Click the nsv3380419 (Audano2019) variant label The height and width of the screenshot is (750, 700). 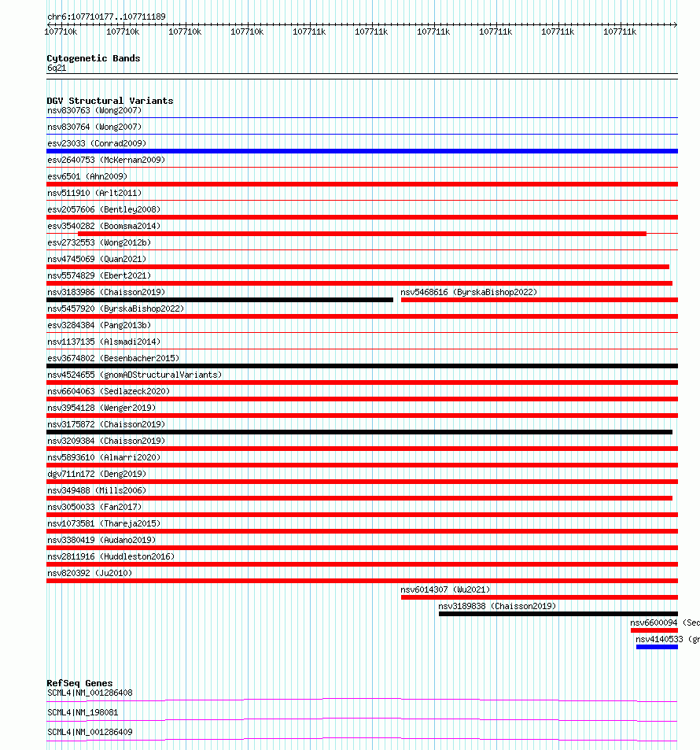pyautogui.click(x=101, y=540)
